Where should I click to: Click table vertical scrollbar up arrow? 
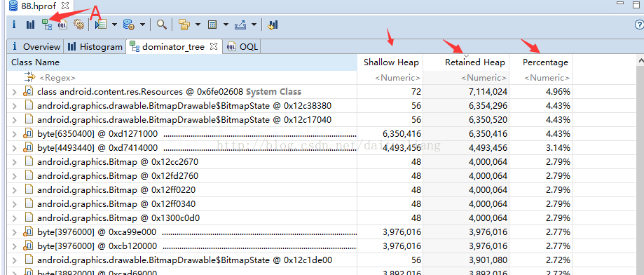click(640, 61)
